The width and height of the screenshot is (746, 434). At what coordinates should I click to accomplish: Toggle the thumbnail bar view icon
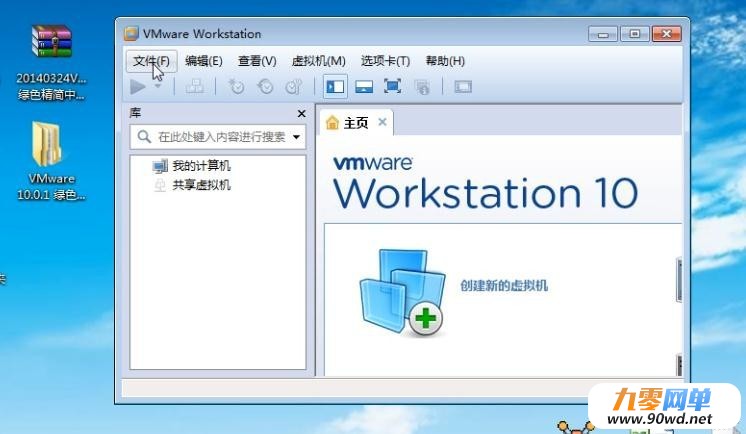[x=364, y=87]
